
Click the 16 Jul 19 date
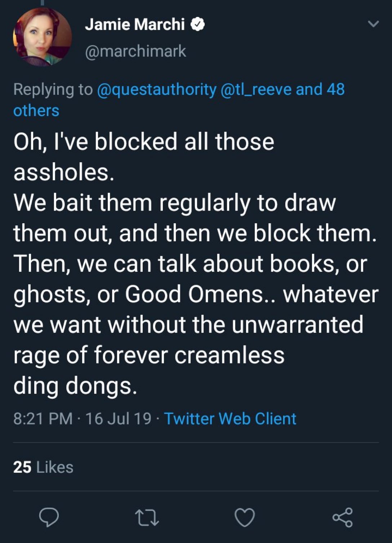pos(118,419)
